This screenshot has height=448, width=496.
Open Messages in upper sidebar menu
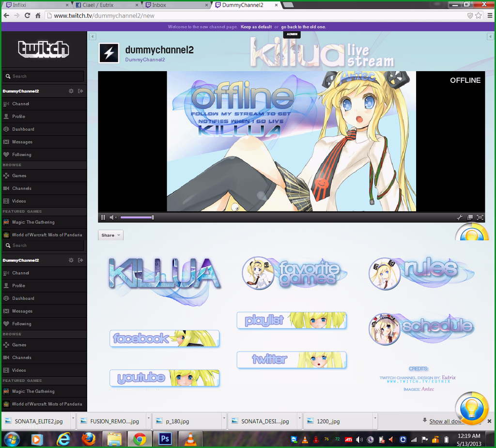click(44, 142)
